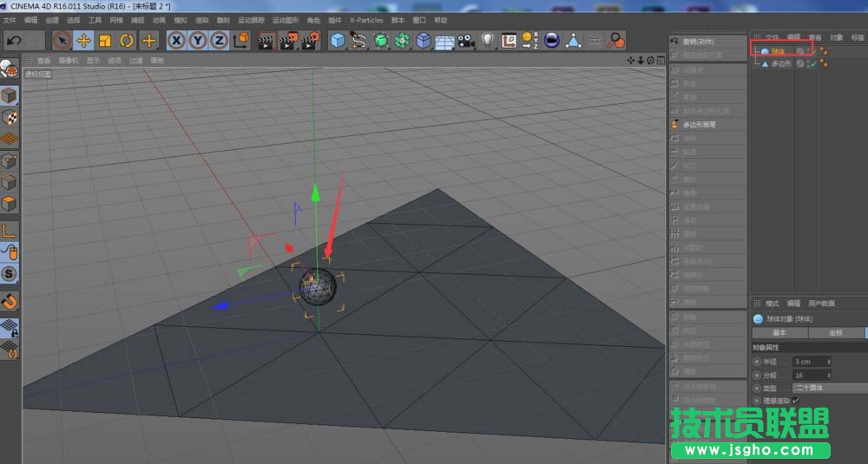Activate the Move tool
868x464 pixels.
click(x=83, y=41)
